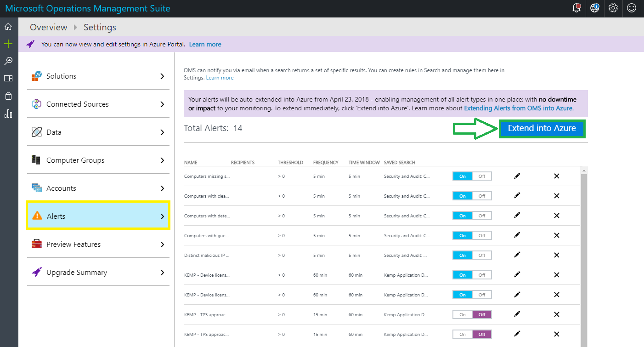Delete the 'Computers with gue...' alert

click(557, 235)
